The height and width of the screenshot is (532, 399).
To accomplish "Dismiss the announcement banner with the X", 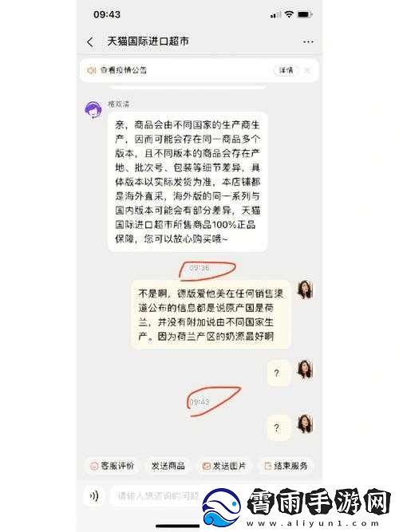I will coord(307,70).
